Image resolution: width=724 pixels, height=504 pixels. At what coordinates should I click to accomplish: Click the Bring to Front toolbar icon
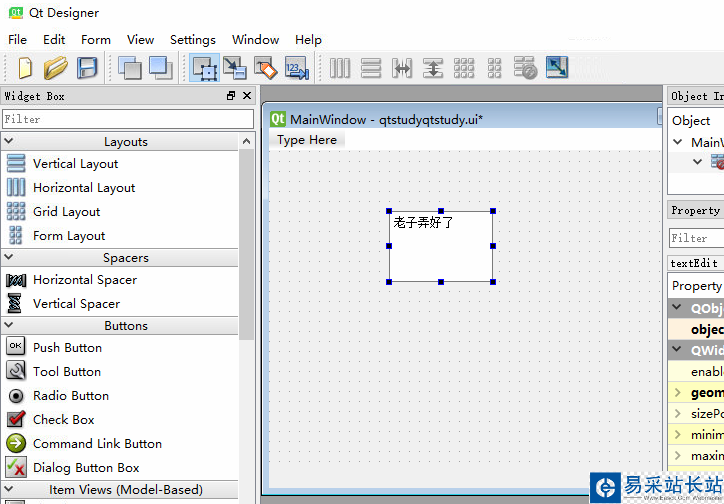coord(161,68)
